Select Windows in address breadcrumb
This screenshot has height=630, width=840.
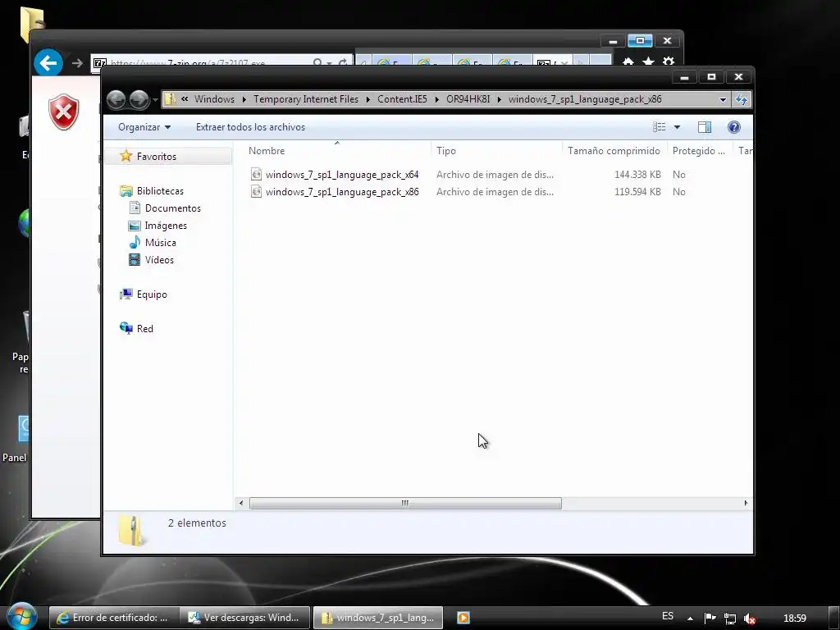[214, 99]
